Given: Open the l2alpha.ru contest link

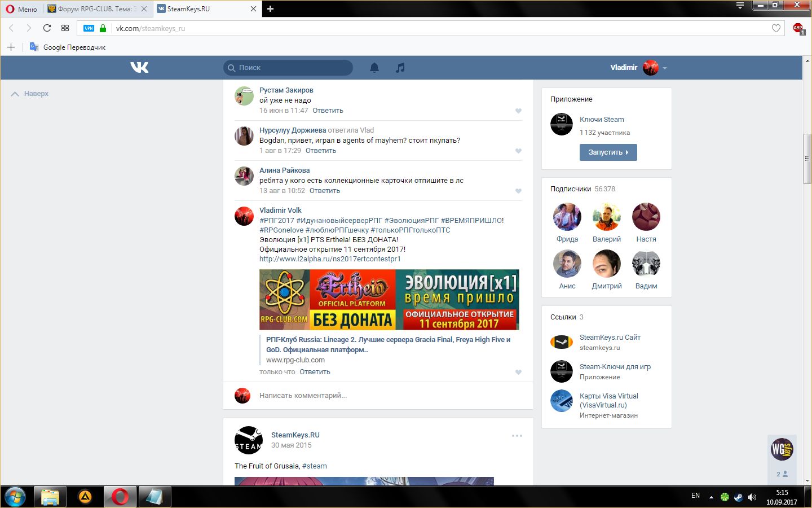Looking at the screenshot, I should click(330, 259).
